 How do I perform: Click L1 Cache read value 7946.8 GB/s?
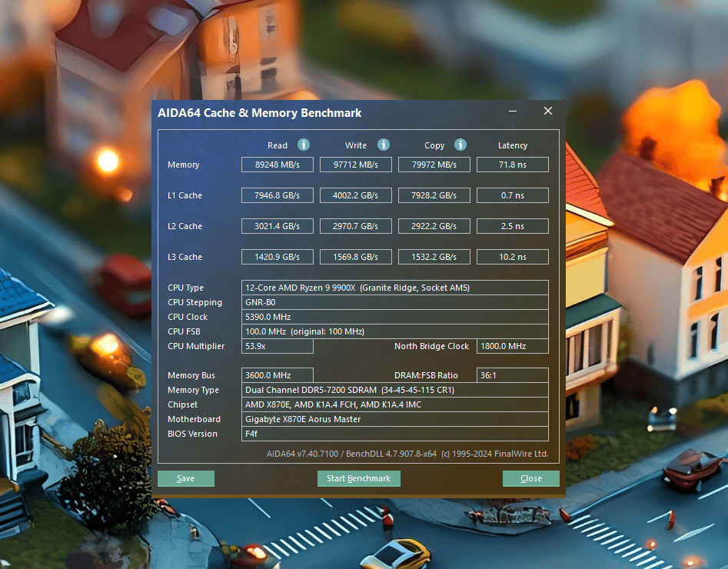point(278,195)
